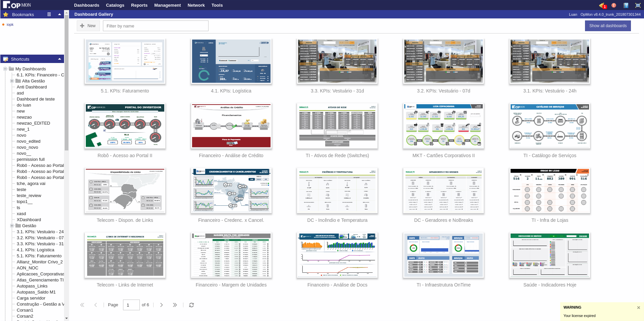Toggle fullscreen mode icon
Screen dimensions: 644x321
tap(638, 5)
